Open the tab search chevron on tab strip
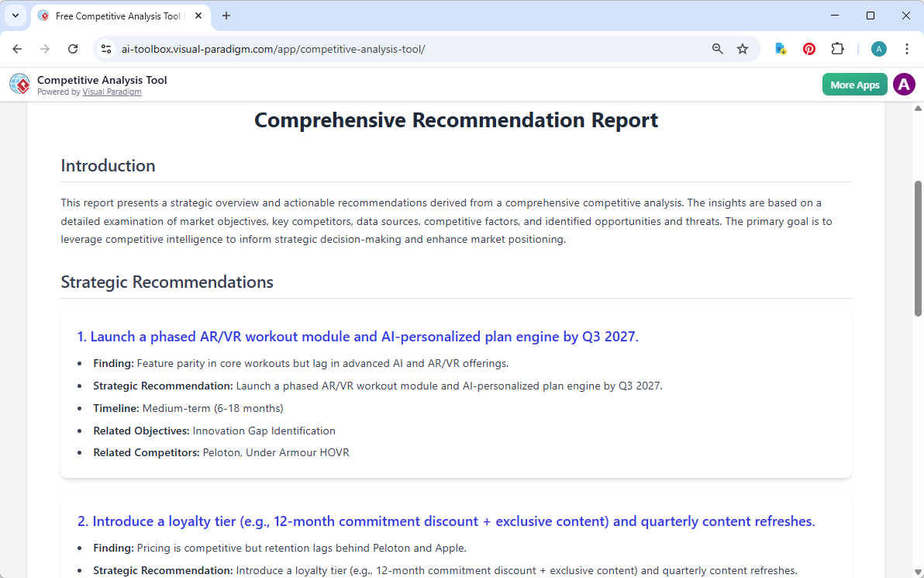The width and height of the screenshot is (924, 578). 16,16
